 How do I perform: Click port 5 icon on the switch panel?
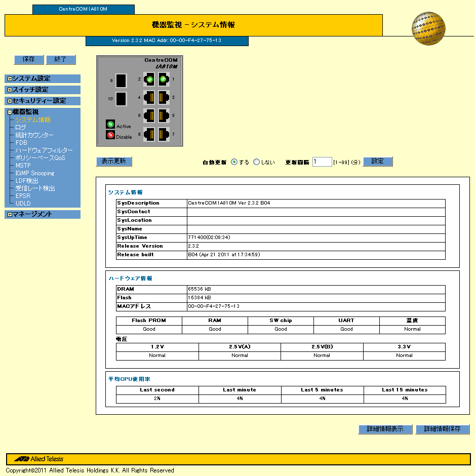(164, 115)
